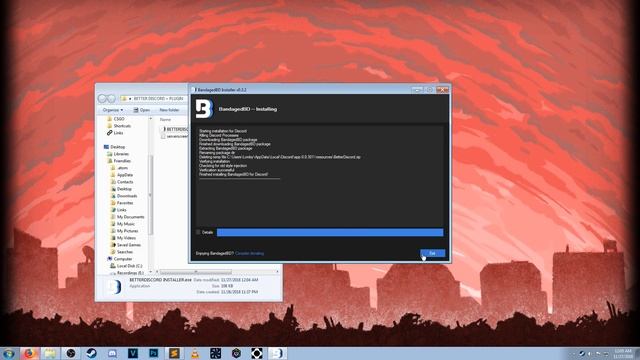Image resolution: width=640 pixels, height=360 pixels.
Task: Select Computer in navigation tree
Action: (122, 259)
